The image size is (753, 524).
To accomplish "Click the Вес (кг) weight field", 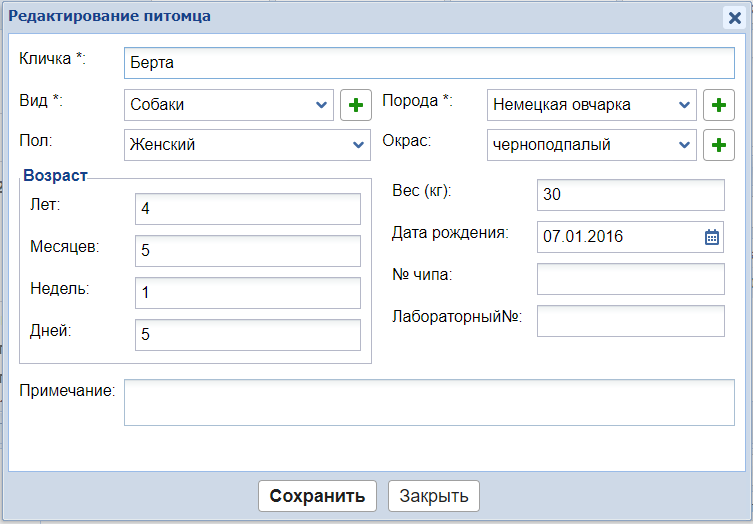I will tap(630, 195).
